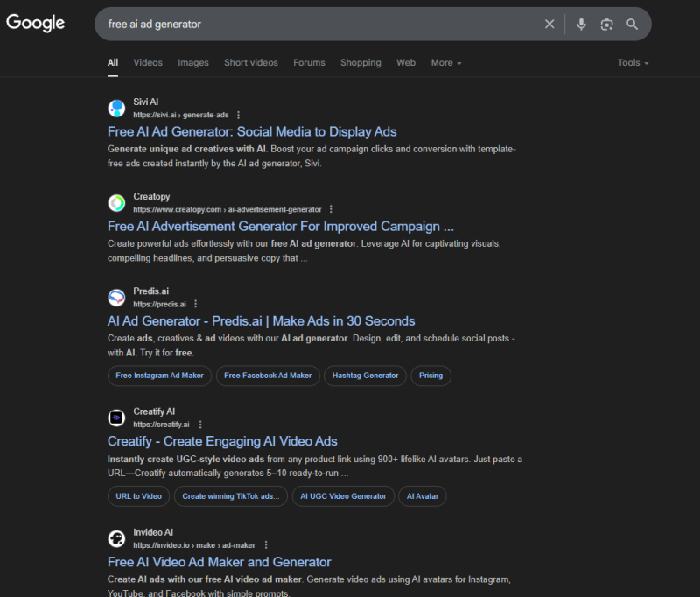
Task: Select the Shopping tab
Action: (x=360, y=63)
